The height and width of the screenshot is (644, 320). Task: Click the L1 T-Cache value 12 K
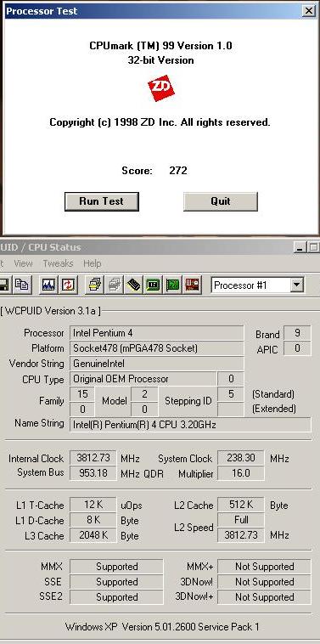click(x=93, y=505)
